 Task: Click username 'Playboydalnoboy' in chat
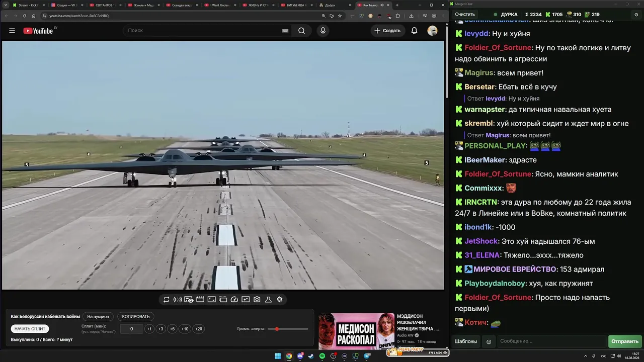[x=496, y=284]
